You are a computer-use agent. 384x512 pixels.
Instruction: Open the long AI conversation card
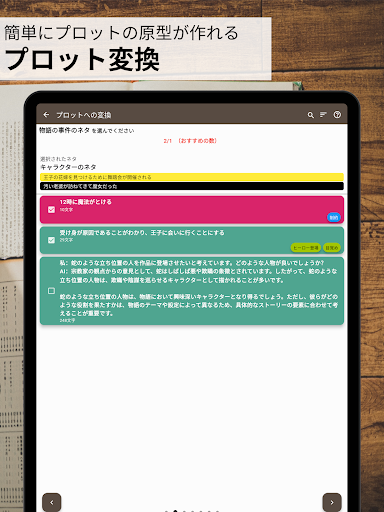pyautogui.click(x=192, y=291)
